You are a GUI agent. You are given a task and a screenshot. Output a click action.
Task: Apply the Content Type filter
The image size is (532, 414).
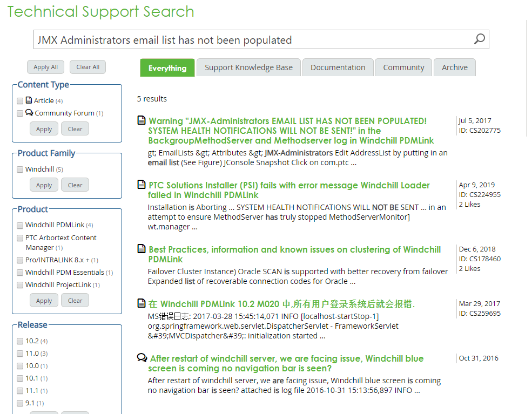tap(44, 129)
